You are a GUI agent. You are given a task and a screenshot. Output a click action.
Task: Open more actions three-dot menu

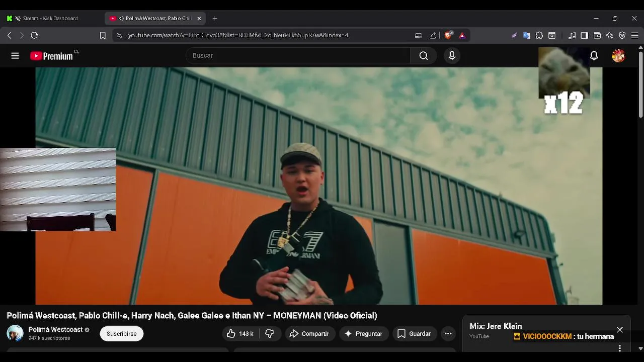[x=448, y=334]
